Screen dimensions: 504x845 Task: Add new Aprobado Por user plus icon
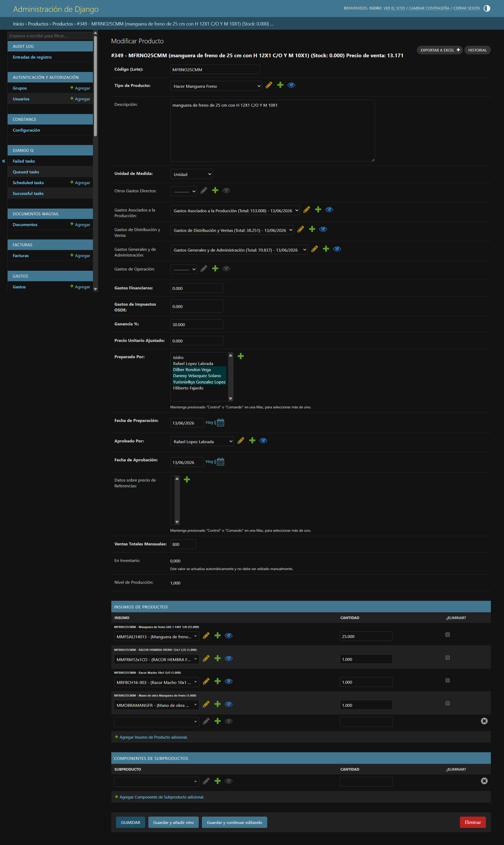tap(252, 441)
